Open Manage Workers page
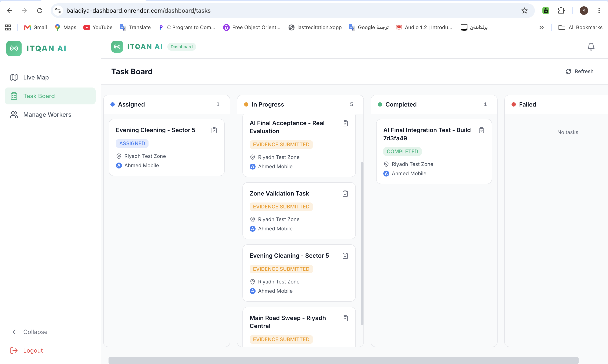Viewport: 608px width, 364px height. 50,115
